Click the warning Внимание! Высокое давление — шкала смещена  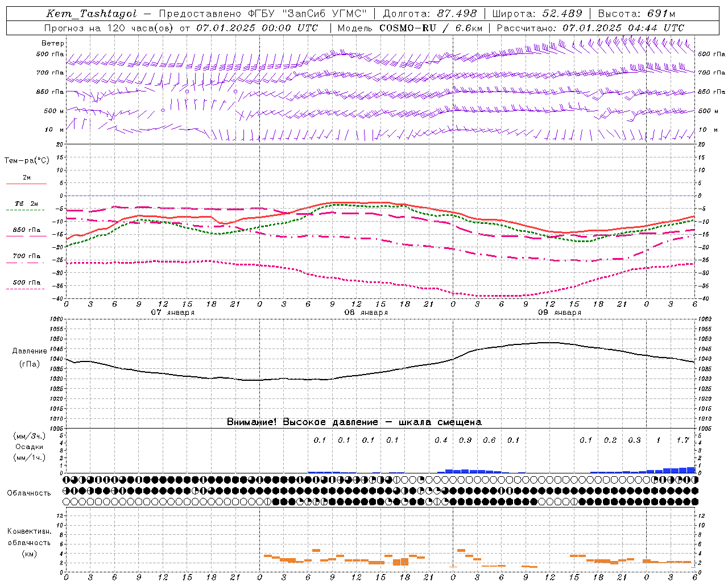[x=354, y=422]
